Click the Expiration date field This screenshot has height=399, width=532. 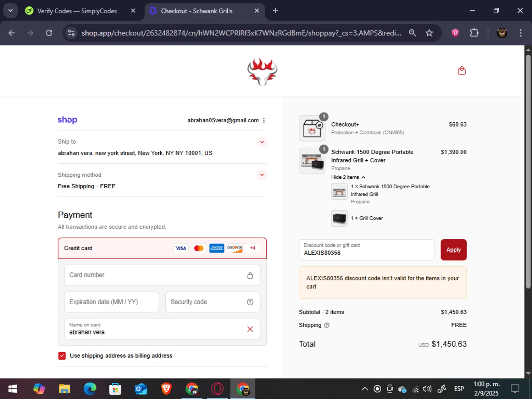[111, 302]
